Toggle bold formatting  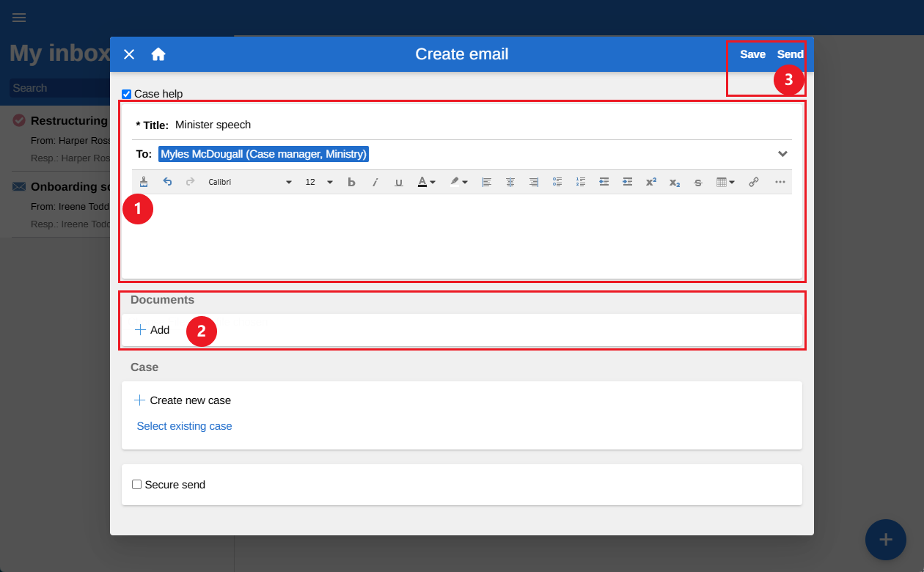tap(351, 182)
